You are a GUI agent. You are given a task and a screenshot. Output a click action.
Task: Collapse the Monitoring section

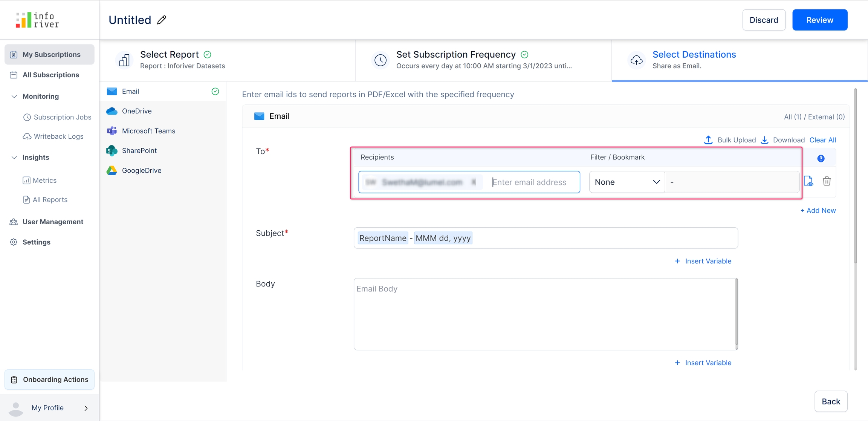click(14, 96)
